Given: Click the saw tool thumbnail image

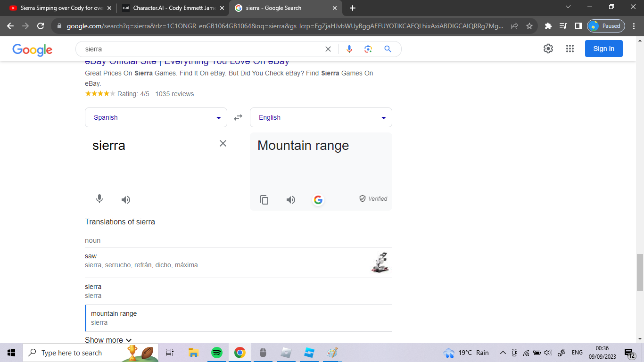Looking at the screenshot, I should point(380,263).
